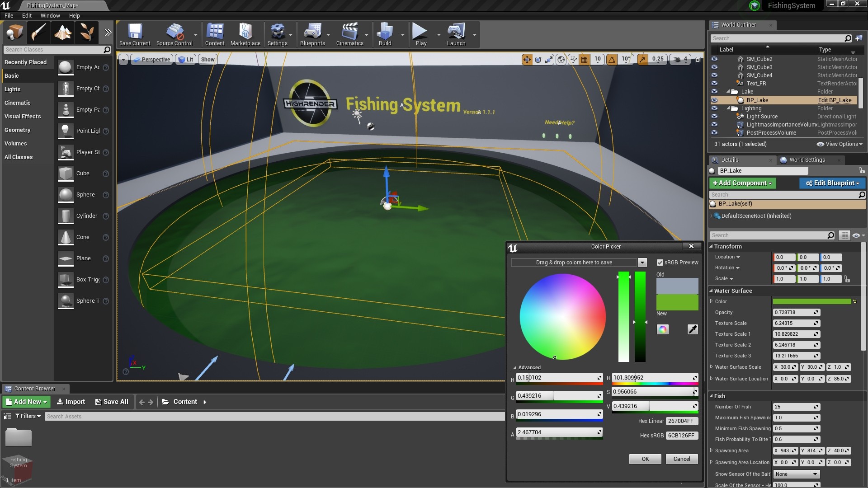The width and height of the screenshot is (868, 488).
Task: Open Source Control toolbar icon
Action: 175,34
